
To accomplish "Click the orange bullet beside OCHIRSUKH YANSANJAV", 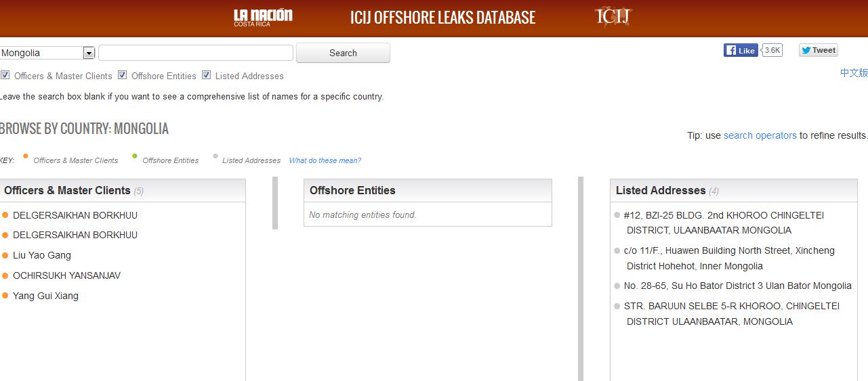I will coord(5,275).
